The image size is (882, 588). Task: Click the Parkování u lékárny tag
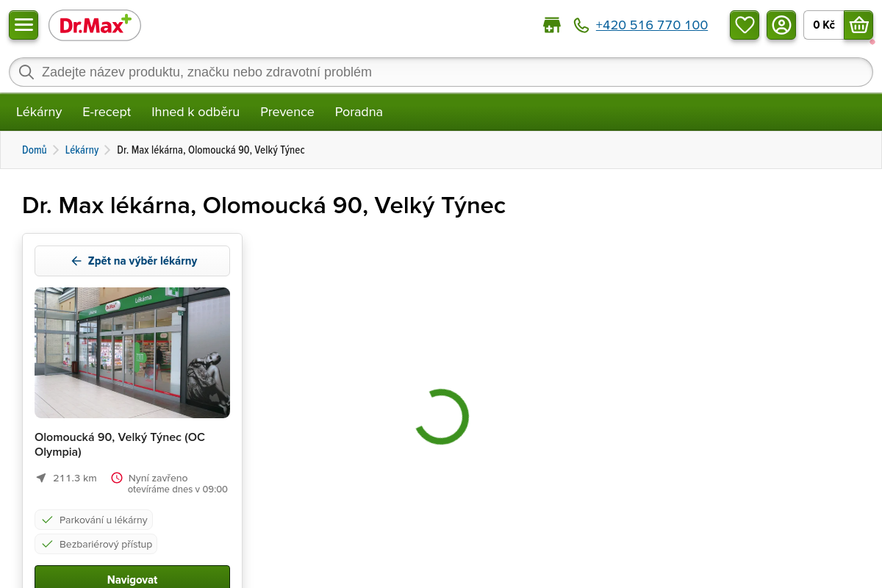coord(94,520)
